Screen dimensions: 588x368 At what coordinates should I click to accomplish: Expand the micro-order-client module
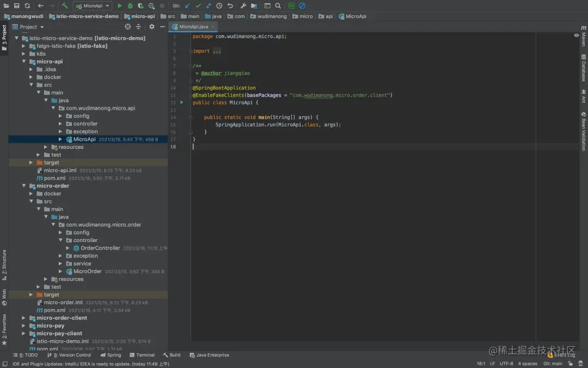coord(23,318)
